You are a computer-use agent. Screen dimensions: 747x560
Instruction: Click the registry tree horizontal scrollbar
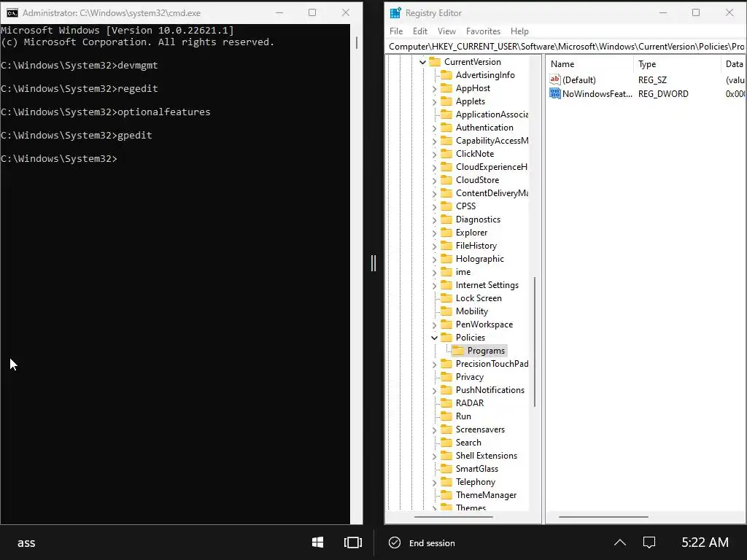(453, 517)
